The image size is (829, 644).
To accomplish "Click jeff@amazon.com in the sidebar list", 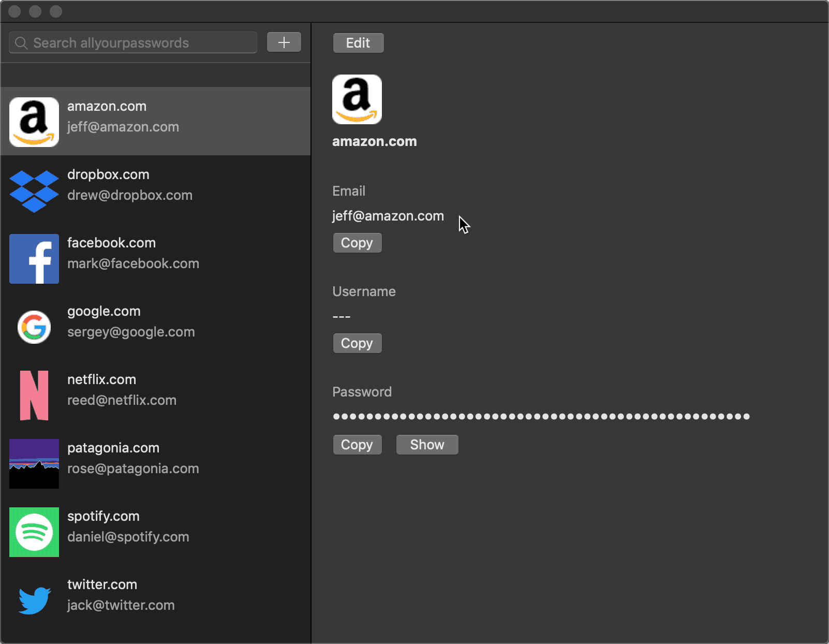I will coord(123,127).
